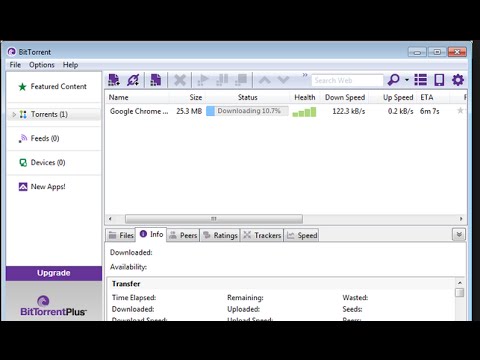Click the 25.3 MB size cell
Image resolution: width=480 pixels, height=360 pixels.
[189, 111]
